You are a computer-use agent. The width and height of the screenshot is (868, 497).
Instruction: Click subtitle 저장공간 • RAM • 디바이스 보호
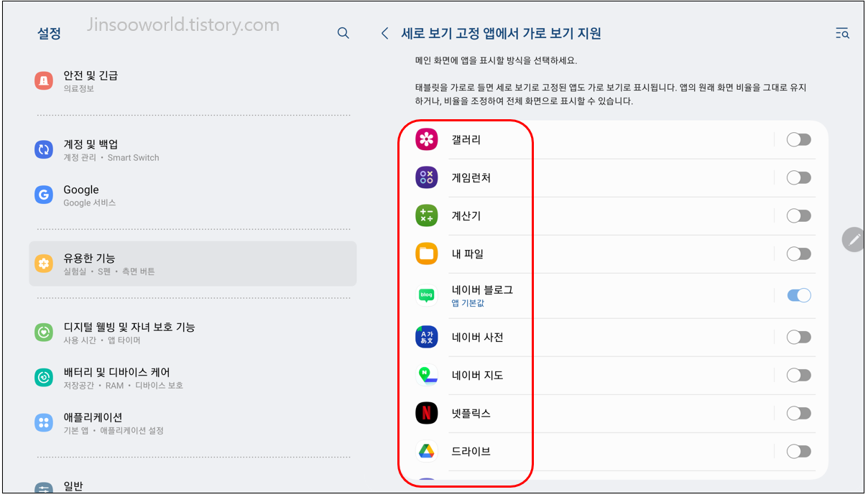click(123, 385)
